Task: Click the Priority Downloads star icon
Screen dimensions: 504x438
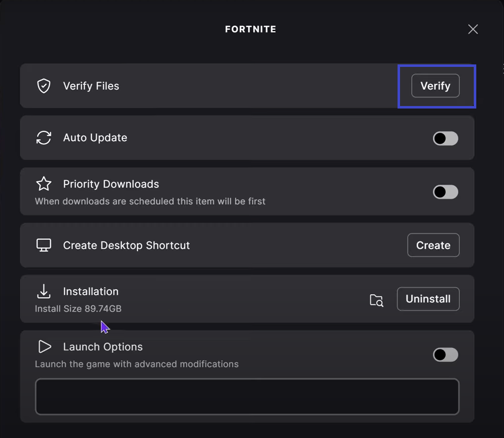Action: pos(44,184)
